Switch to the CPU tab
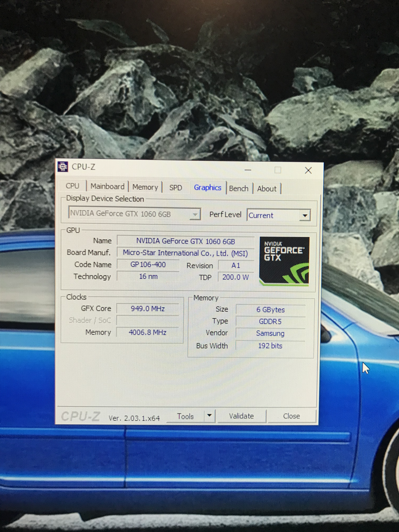The image size is (399, 532). (72, 186)
